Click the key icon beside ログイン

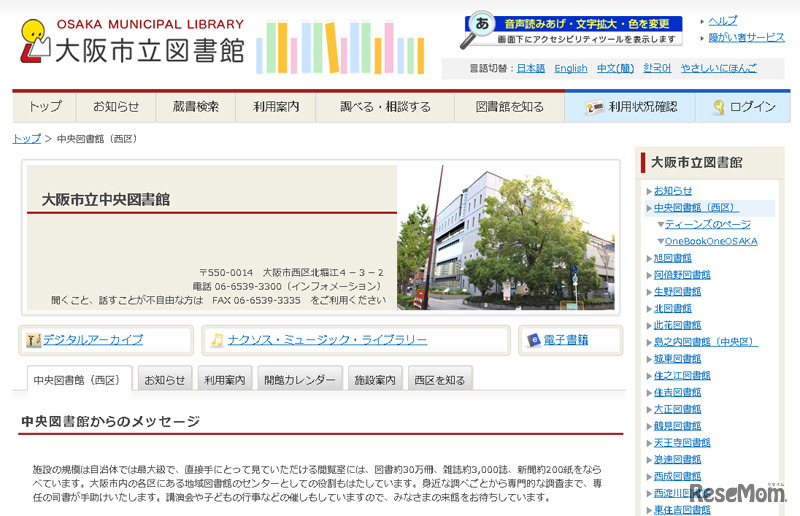pos(719,107)
